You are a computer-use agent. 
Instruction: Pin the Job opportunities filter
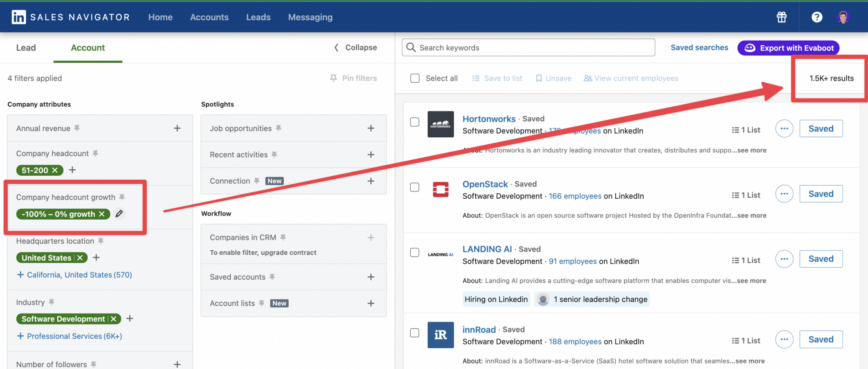click(278, 128)
